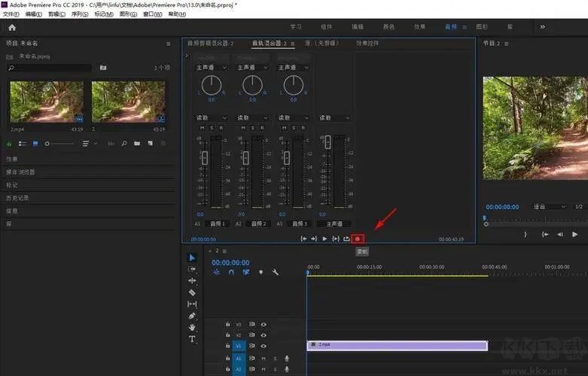
Task: Toggle lock on video track V3
Action: tap(227, 324)
